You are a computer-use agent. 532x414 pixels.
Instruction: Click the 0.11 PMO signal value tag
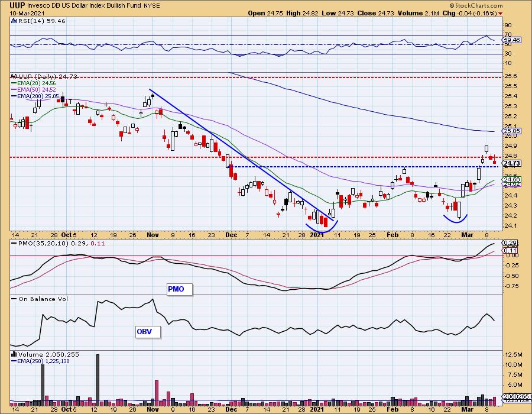pyautogui.click(x=511, y=250)
